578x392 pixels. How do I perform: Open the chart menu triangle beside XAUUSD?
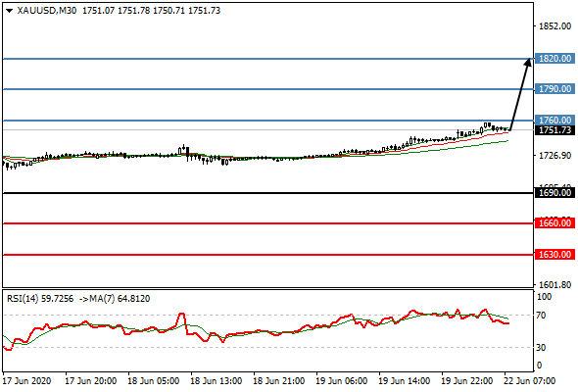[x=10, y=11]
